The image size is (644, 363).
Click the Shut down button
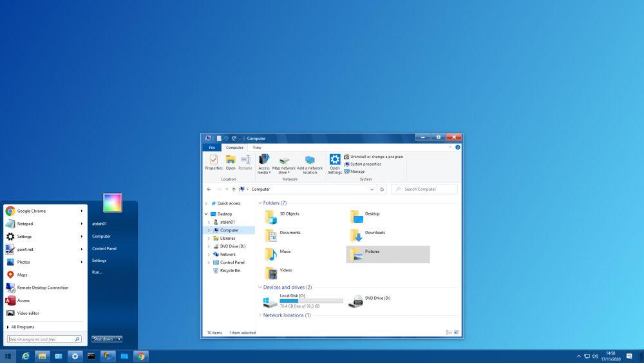(103, 339)
